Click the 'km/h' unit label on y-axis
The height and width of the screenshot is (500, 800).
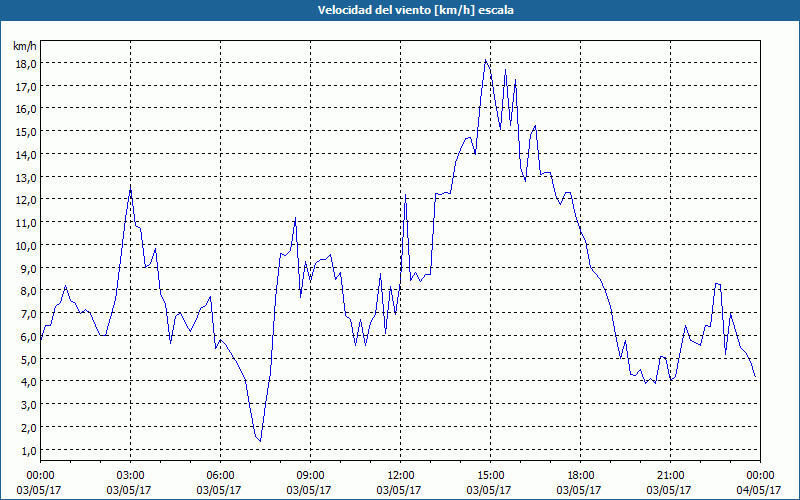[25, 46]
